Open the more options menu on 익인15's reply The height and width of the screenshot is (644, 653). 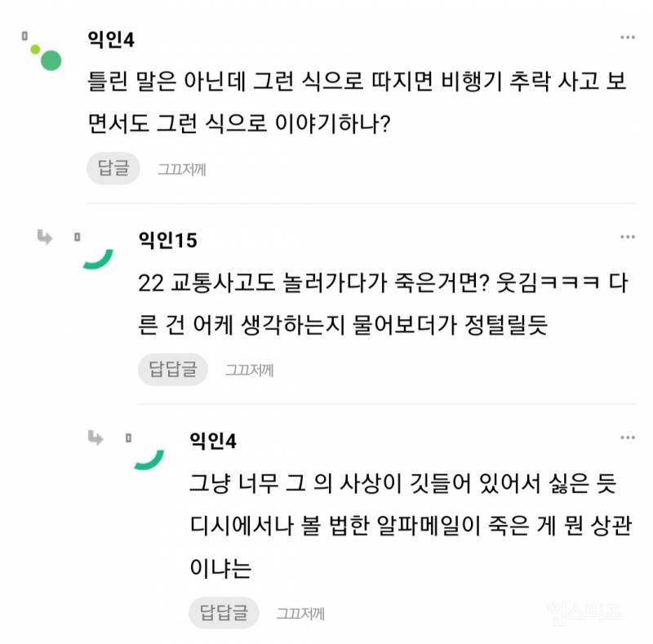(x=627, y=237)
